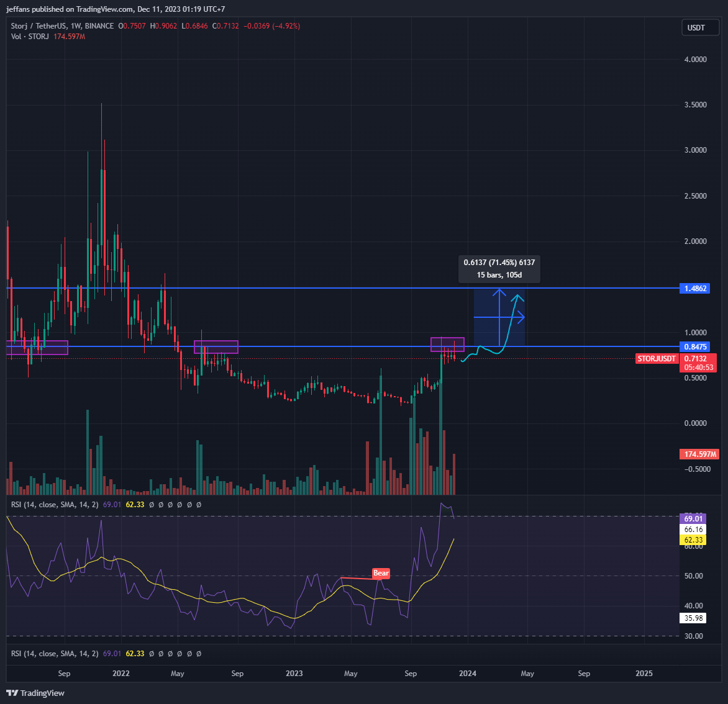Click the upper RSI (14, close, SMA, 14, 2) legend
Screen dimensions: 728x704
coord(54,505)
